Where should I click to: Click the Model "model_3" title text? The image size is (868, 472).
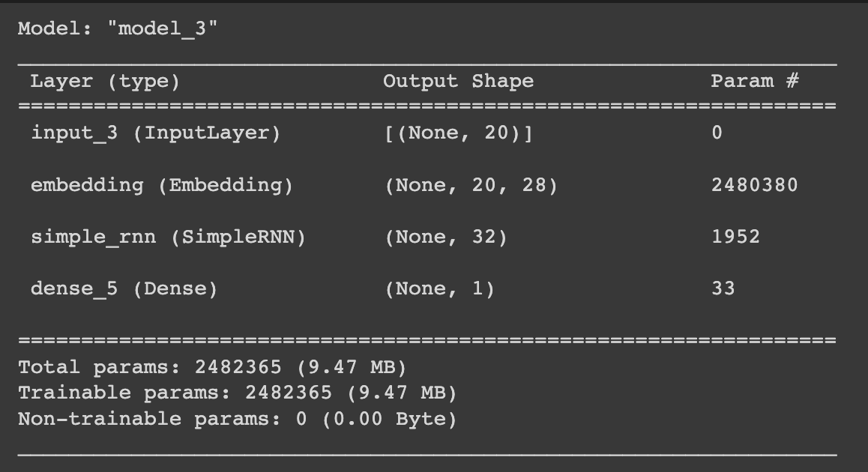click(118, 28)
